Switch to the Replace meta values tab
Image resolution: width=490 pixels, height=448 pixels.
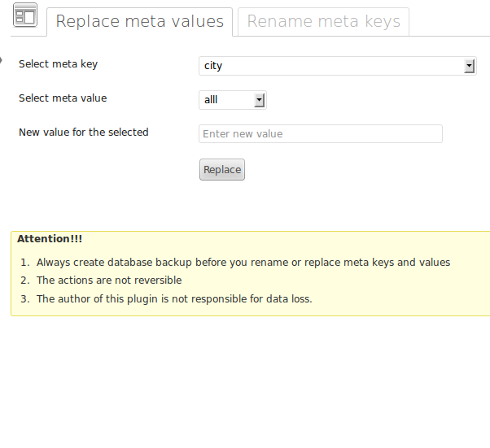coord(139,22)
